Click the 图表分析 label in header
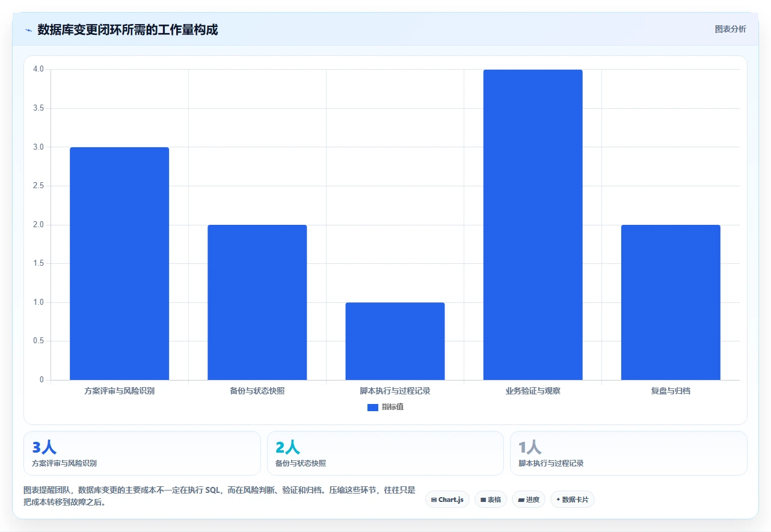The image size is (771, 532). coord(730,29)
